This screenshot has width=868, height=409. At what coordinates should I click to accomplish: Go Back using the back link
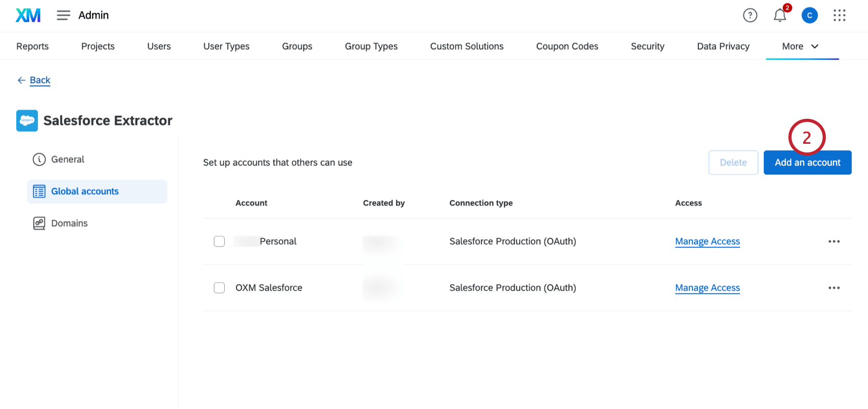[x=40, y=80]
